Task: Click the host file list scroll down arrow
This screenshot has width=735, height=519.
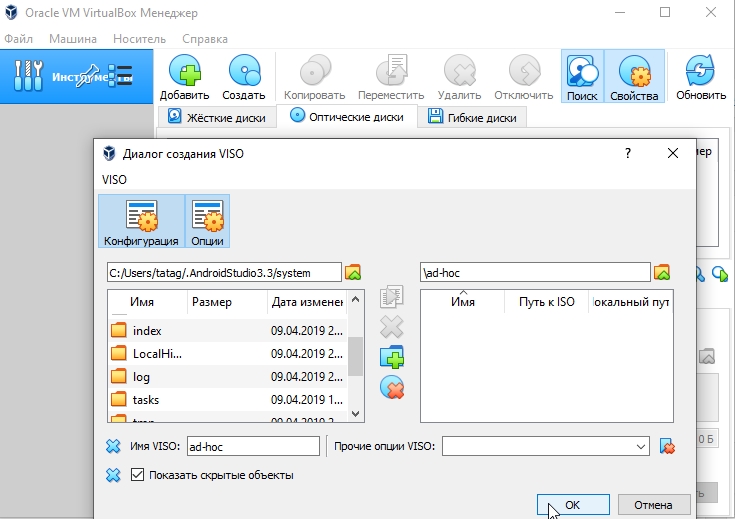Action: pos(355,414)
